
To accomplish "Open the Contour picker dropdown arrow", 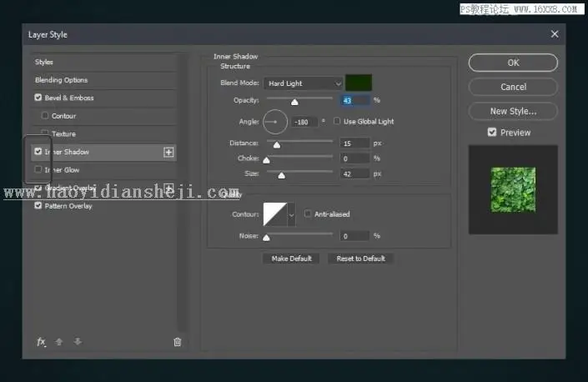I will [291, 214].
